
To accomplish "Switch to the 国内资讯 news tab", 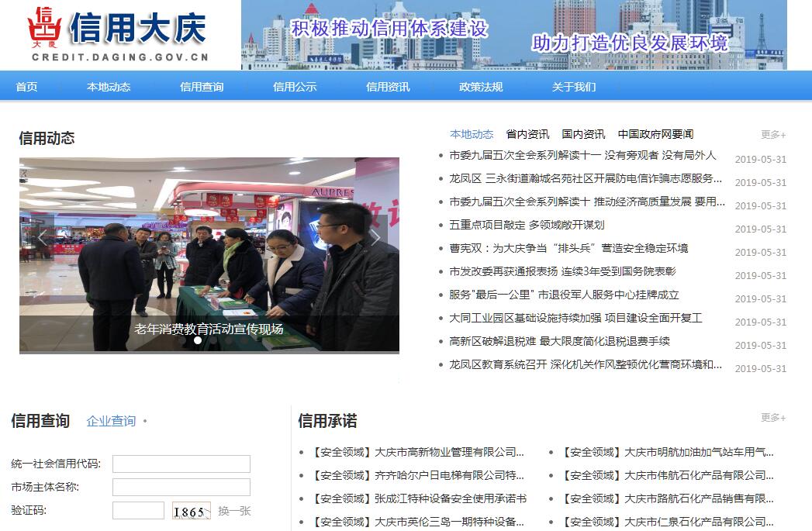I will click(x=583, y=134).
